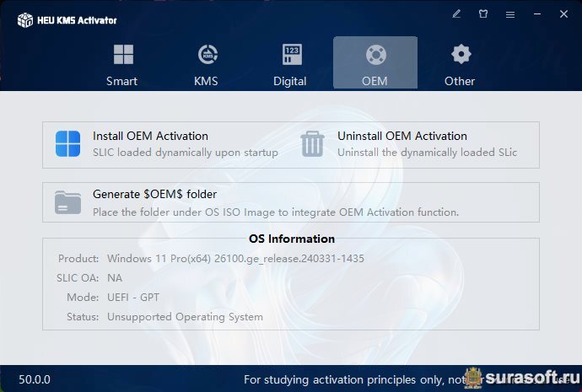The image size is (582, 392).
Task: Switch to the KMS tab
Action: tap(207, 63)
